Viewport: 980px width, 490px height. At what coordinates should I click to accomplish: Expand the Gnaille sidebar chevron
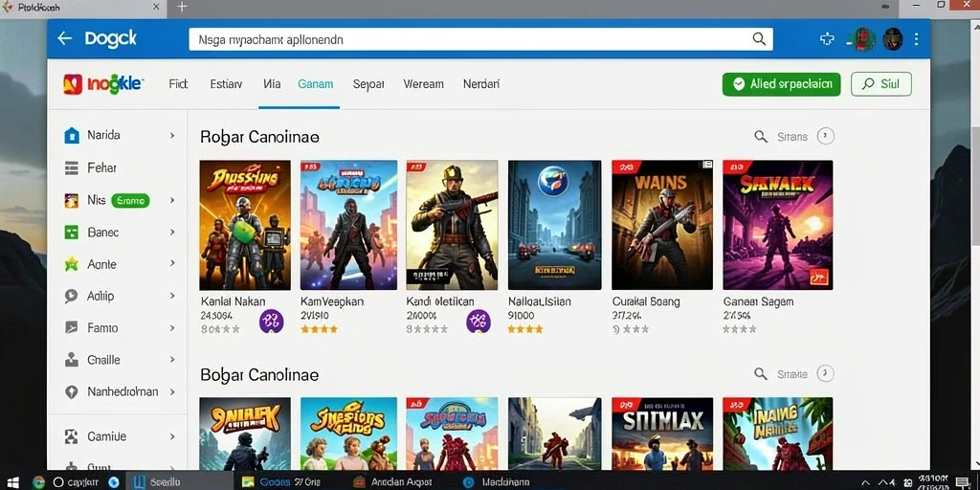tap(172, 360)
